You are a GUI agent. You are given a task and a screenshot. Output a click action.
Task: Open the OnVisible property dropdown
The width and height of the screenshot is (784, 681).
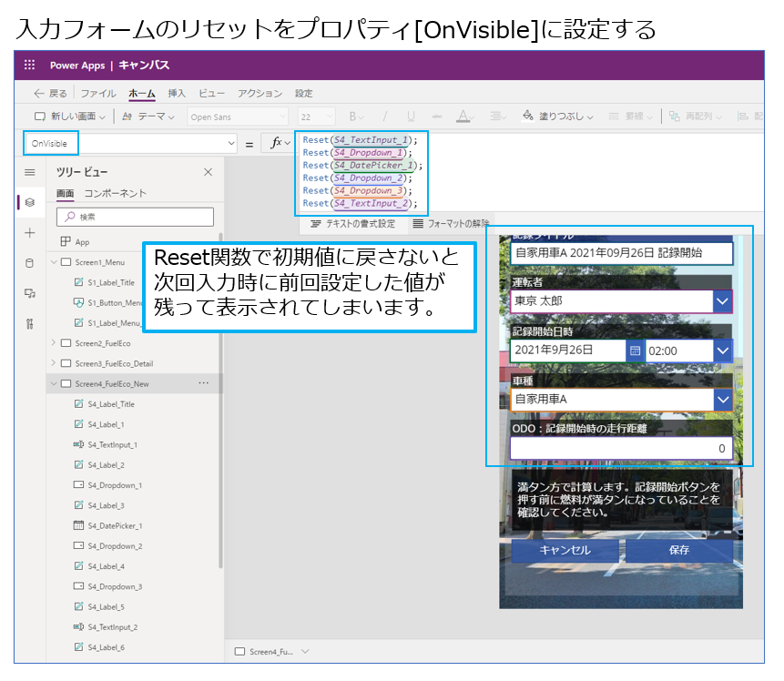point(232,142)
